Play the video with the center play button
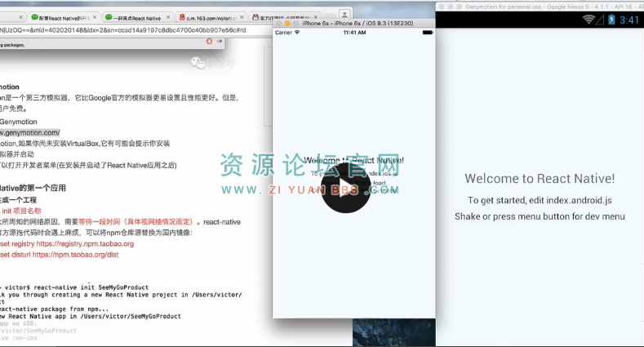644x347 pixels. point(345,188)
